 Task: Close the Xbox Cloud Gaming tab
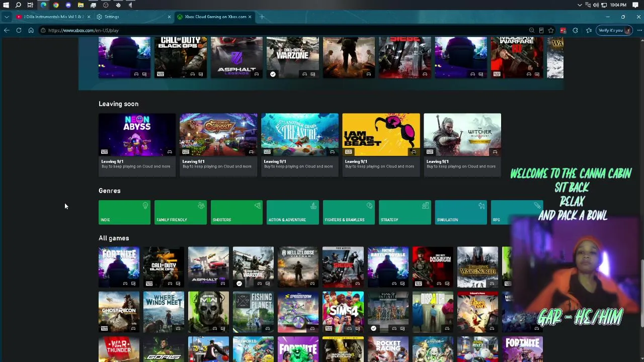[250, 17]
